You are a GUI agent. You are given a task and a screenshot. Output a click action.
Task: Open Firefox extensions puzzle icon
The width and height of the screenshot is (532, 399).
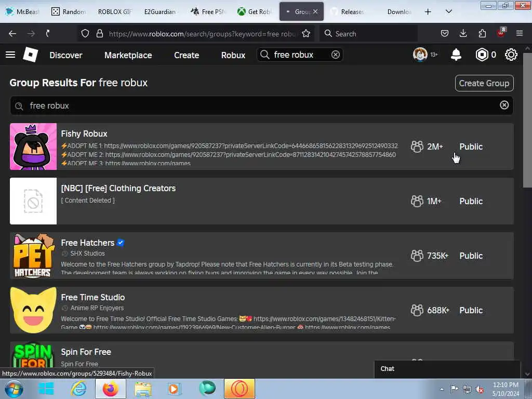[482, 34]
